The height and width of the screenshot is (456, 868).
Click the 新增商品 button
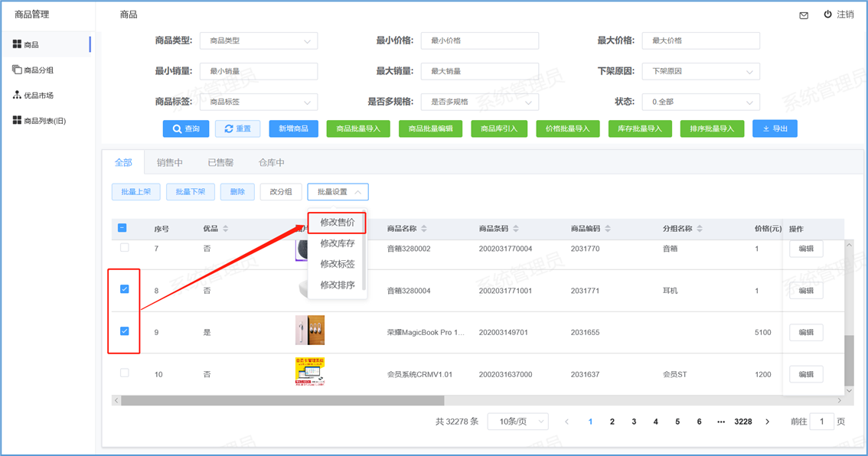[x=293, y=129]
